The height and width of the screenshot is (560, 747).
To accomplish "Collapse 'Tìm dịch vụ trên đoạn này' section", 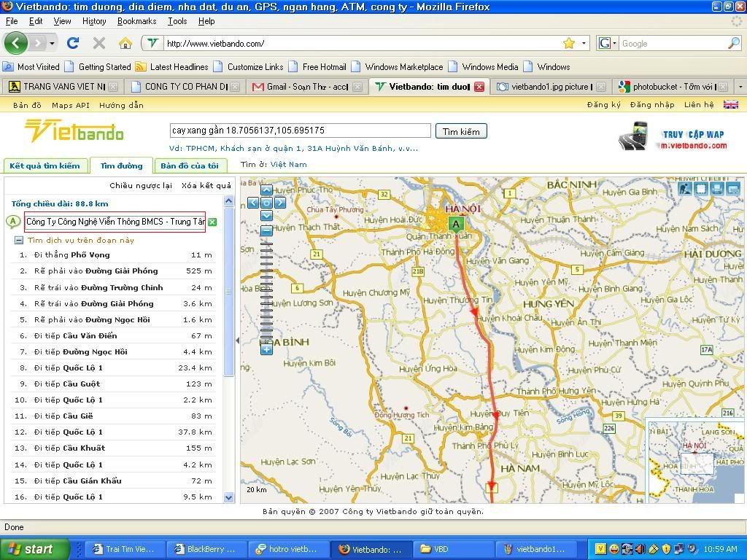I will [x=19, y=241].
